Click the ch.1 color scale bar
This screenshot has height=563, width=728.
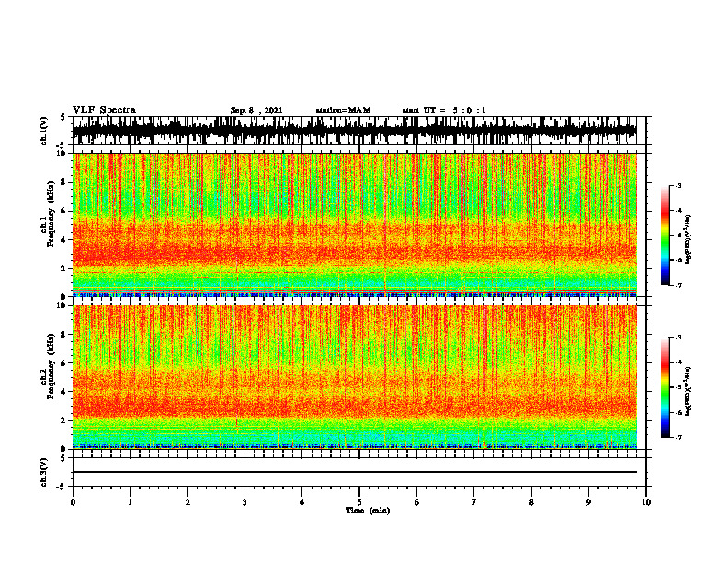pos(665,236)
